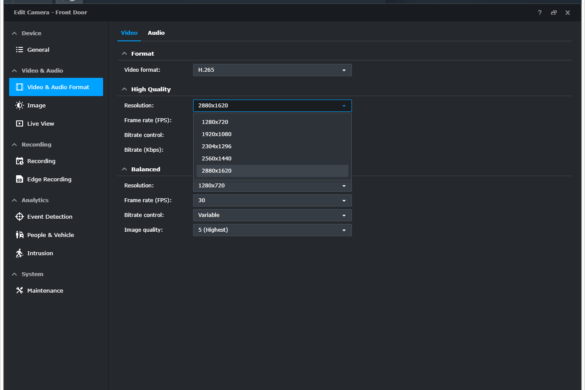Viewport: 585px width, 390px height.
Task: Select the Edge Recording SD card icon
Action: [x=19, y=179]
